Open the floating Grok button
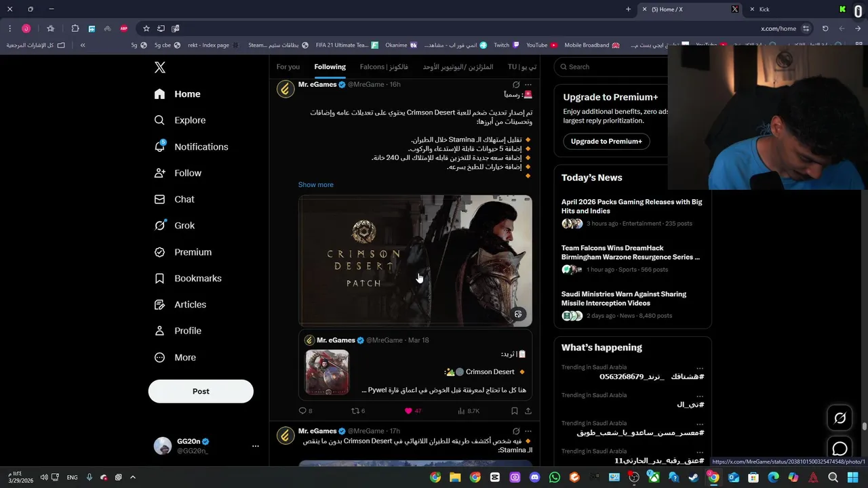Viewport: 868px width, 488px height. 840,418
